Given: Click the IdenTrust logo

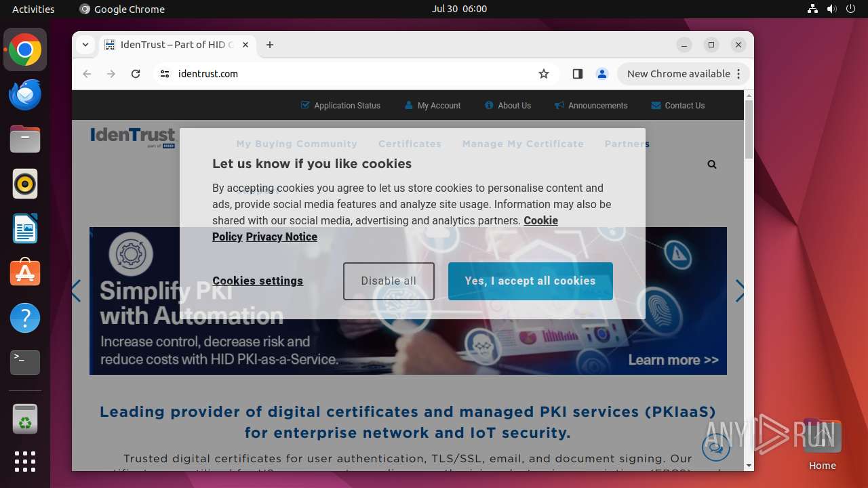Looking at the screenshot, I should coord(133,138).
